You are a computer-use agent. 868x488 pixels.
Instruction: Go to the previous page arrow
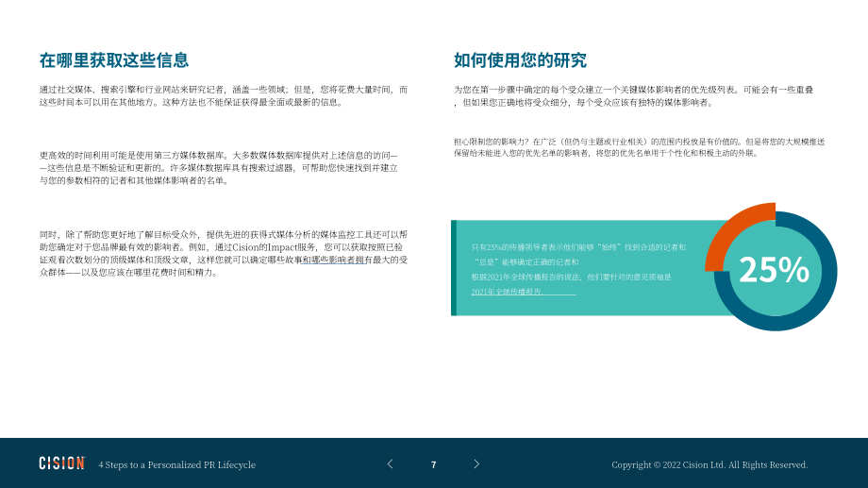[x=391, y=464]
